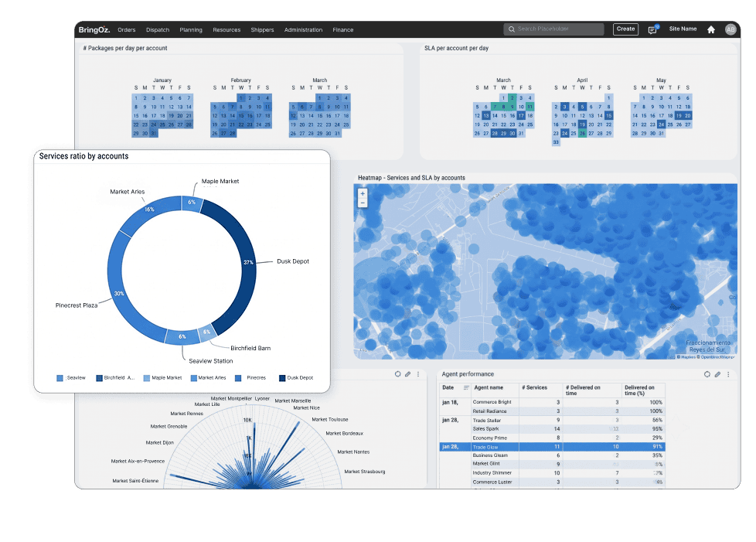Toggle Birchfield legend entry
756x542 pixels.
(115, 378)
